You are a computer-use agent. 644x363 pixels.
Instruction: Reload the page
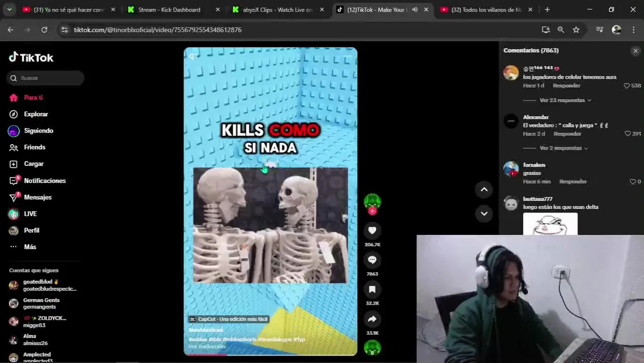click(44, 30)
